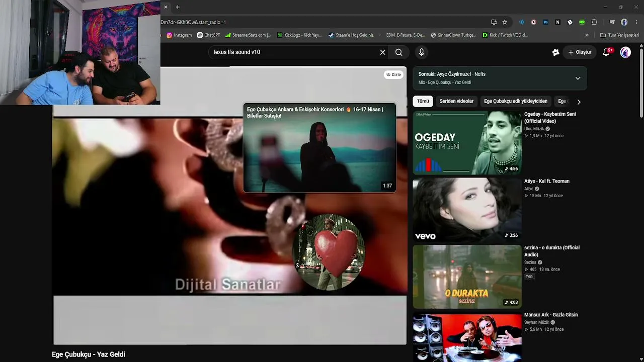Click the Gizle hide button on the video
The width and height of the screenshot is (644, 362).
tap(393, 74)
